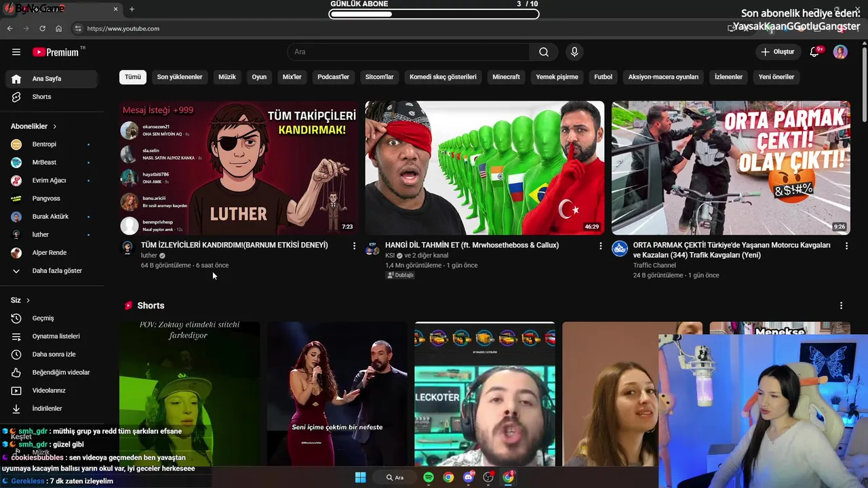Open Beğendiğim videolar
868x488 pixels.
[52, 372]
